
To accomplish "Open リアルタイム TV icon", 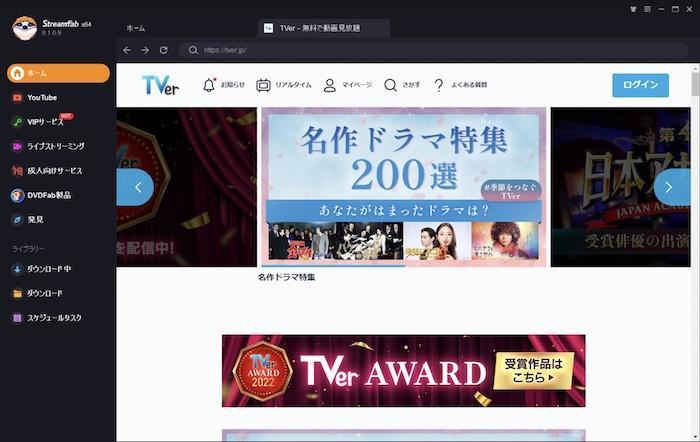I will (263, 85).
